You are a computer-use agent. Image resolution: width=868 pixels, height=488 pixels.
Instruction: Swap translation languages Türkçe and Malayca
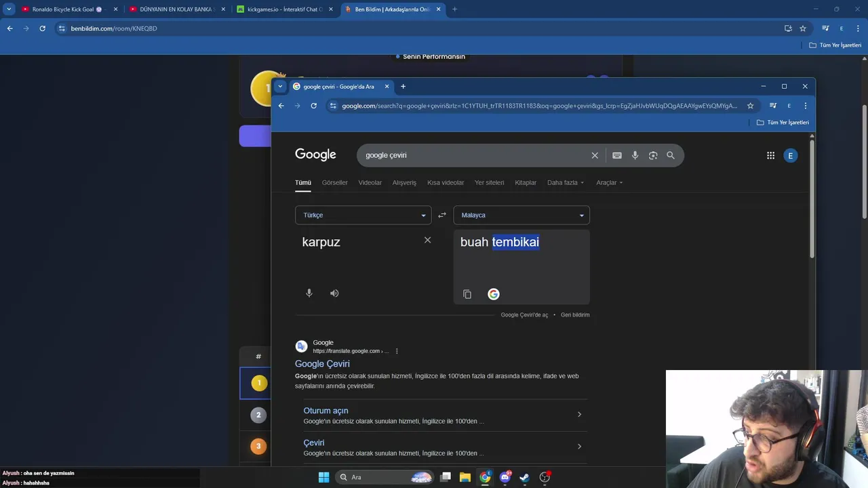click(x=442, y=215)
